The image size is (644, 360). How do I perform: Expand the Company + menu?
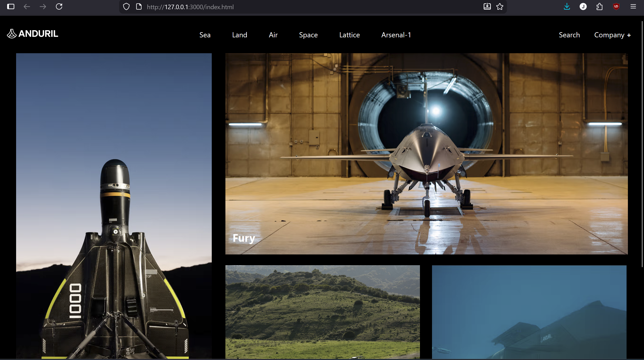pyautogui.click(x=612, y=35)
